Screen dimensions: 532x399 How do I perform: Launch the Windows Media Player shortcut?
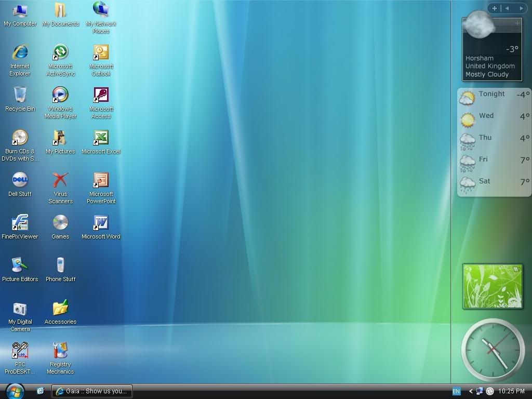(x=60, y=103)
